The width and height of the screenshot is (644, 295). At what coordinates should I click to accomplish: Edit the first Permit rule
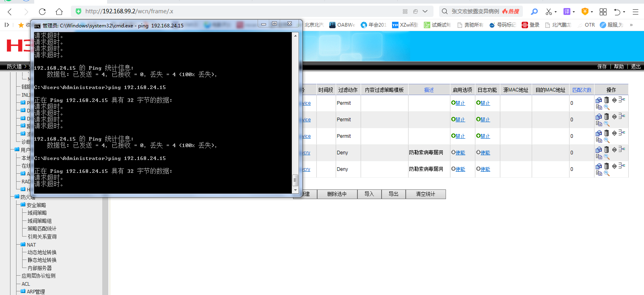click(599, 100)
